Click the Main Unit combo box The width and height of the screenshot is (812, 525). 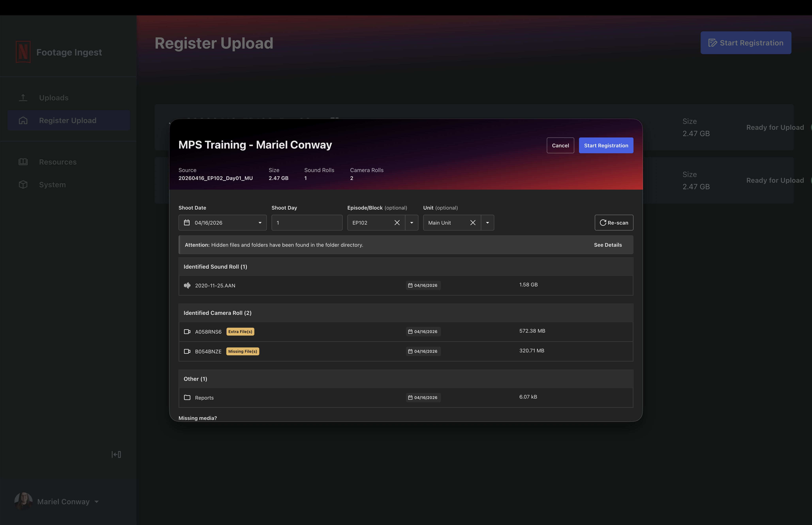pos(458,223)
